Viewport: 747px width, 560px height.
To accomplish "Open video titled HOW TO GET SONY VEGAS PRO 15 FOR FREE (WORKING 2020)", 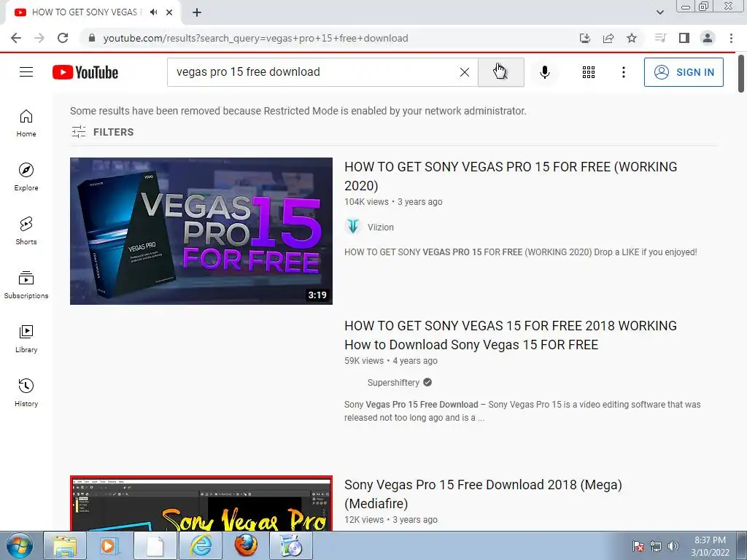I will tap(511, 176).
